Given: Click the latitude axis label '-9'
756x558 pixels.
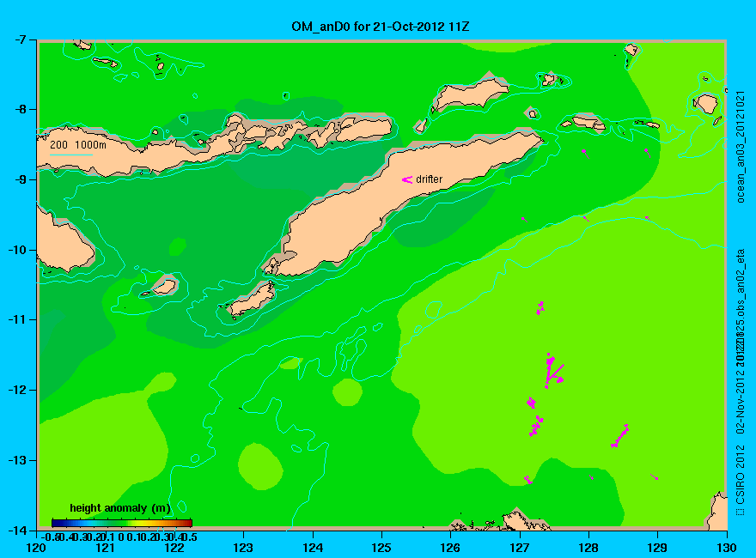Looking at the screenshot, I should coord(19,179).
